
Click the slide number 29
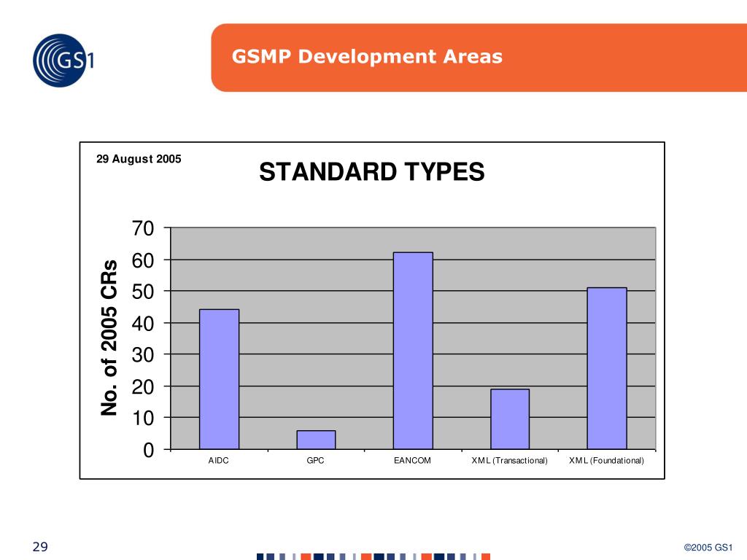[x=40, y=547]
